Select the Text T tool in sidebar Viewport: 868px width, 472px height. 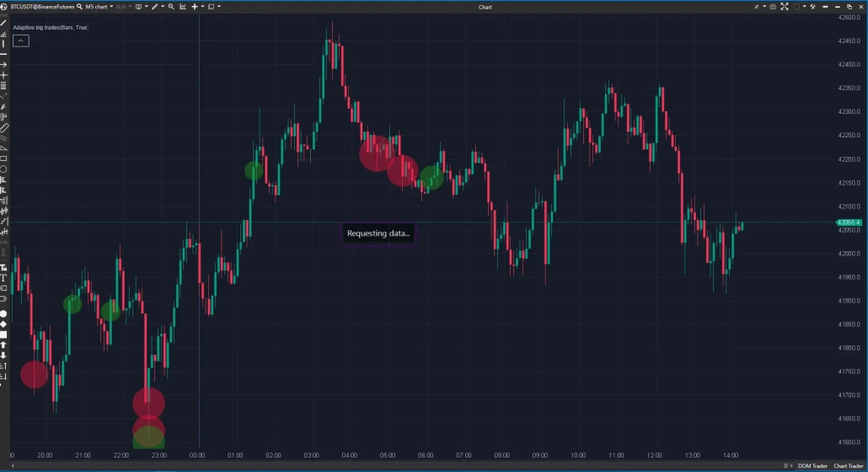click(x=3, y=278)
